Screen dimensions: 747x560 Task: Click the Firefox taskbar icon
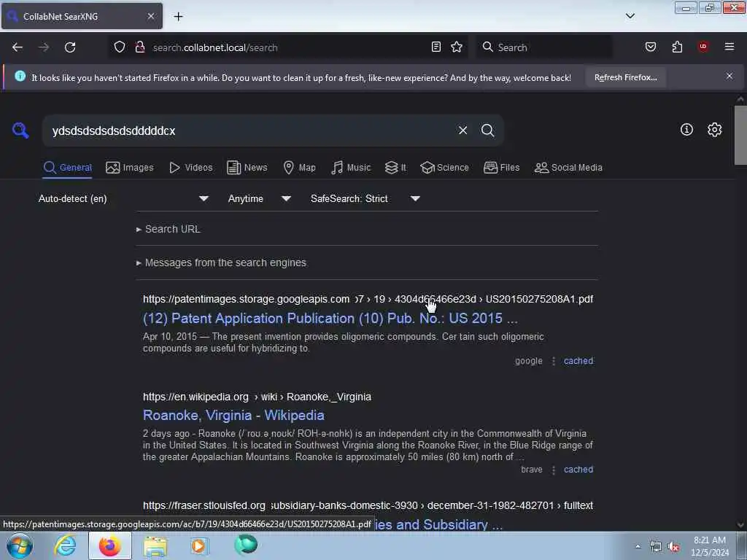click(x=109, y=545)
